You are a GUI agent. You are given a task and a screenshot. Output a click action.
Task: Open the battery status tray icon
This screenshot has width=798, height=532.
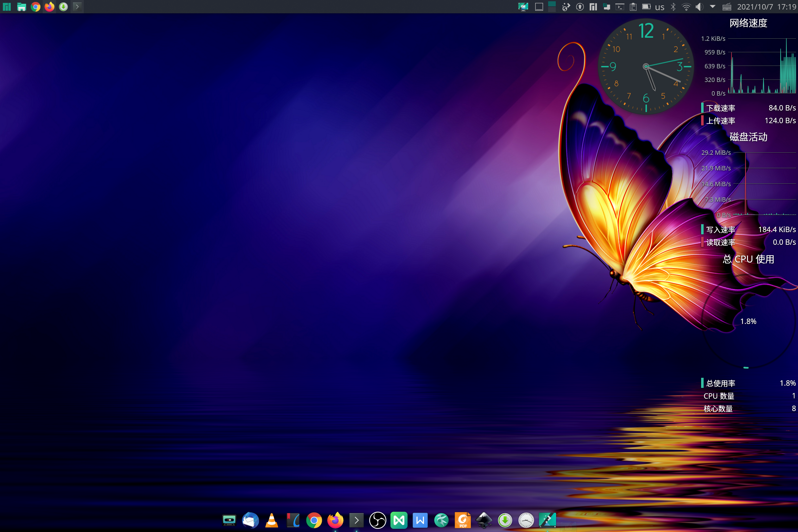point(646,7)
